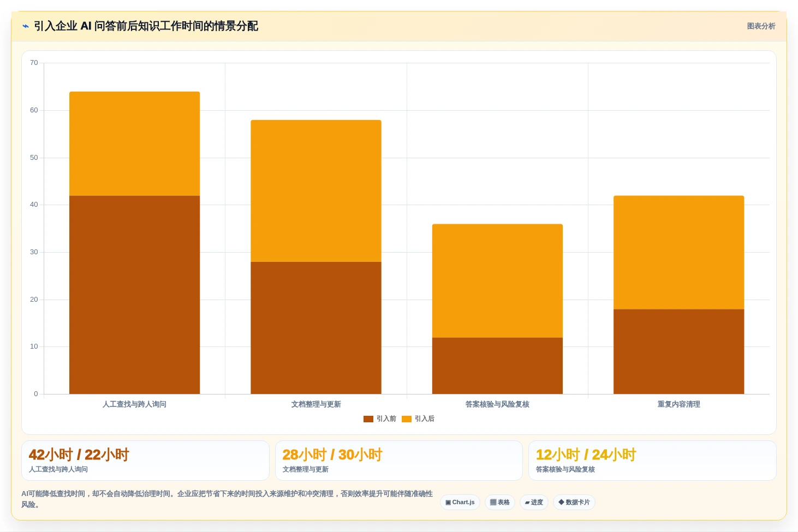This screenshot has height=532, width=798.
Task: Click the axis label 重复内容清理
Action: coord(679,404)
